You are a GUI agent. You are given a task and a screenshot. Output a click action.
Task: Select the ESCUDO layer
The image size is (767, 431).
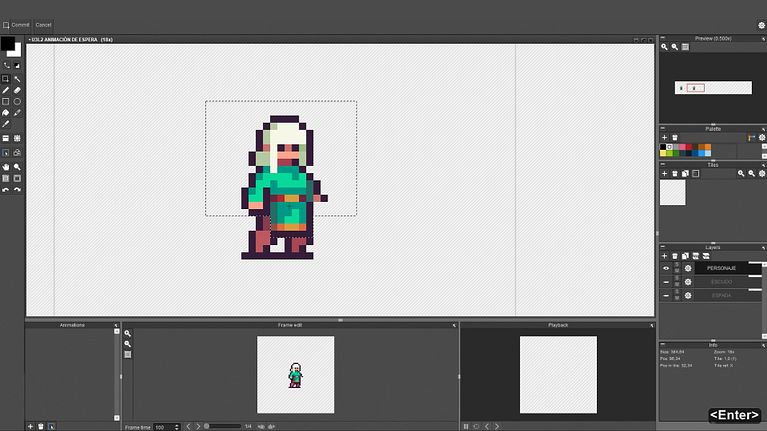tap(720, 282)
